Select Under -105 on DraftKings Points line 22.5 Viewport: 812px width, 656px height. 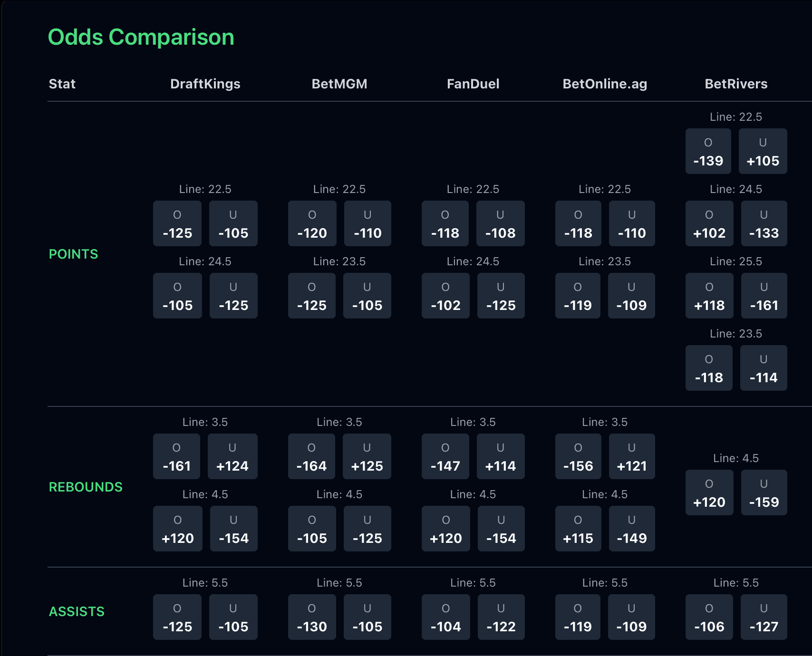[x=233, y=223]
